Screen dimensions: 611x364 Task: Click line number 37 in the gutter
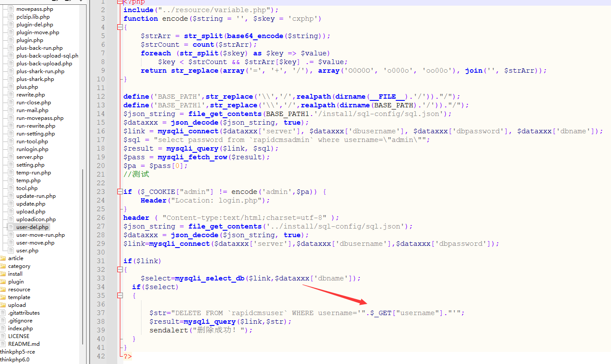[x=101, y=313]
